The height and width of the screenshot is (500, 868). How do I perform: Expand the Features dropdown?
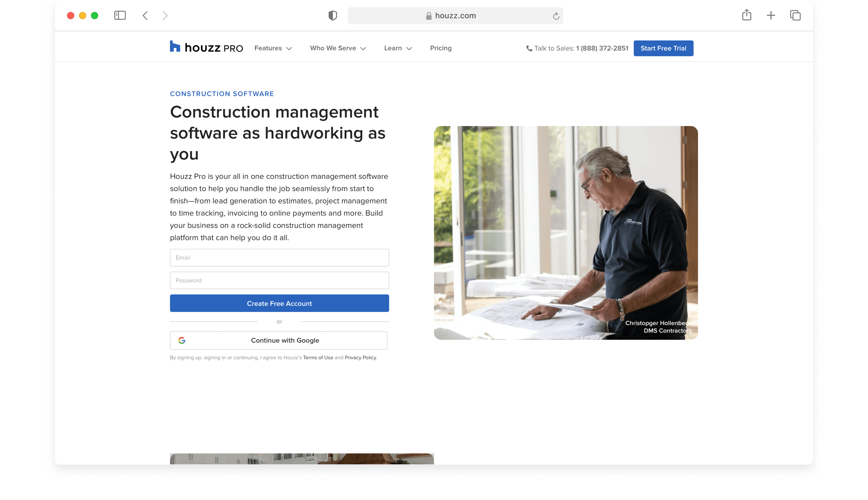273,48
